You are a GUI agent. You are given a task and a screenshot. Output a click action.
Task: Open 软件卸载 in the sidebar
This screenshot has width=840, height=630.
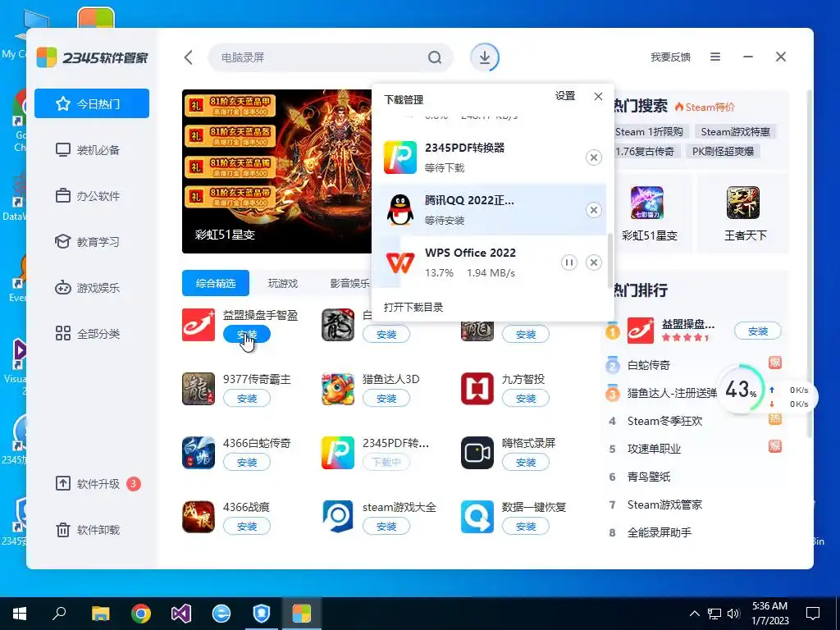[92, 530]
